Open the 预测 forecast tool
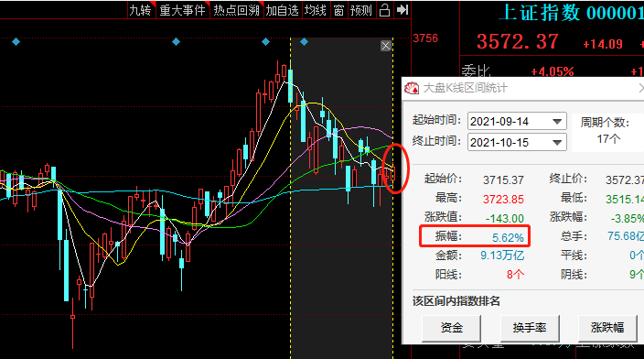 pyautogui.click(x=361, y=10)
